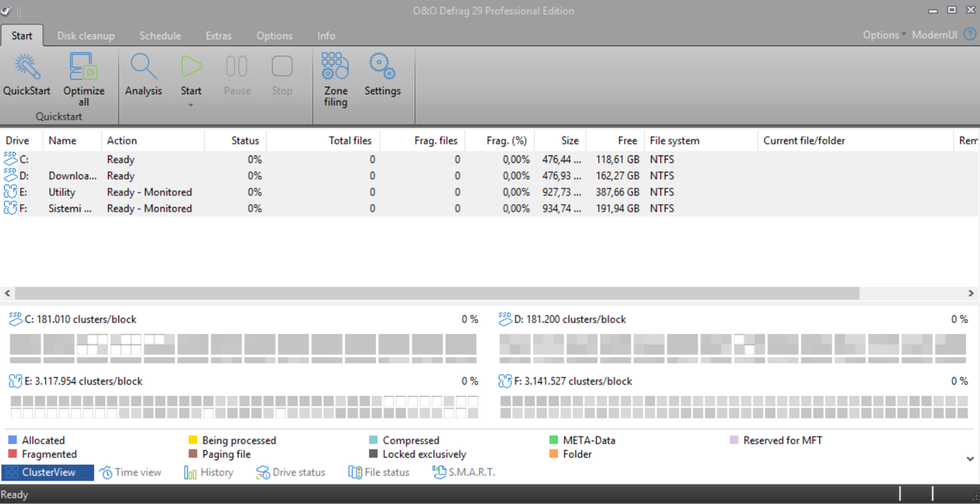The image size is (980, 504).
Task: Run drive Analysis
Action: pos(143,75)
